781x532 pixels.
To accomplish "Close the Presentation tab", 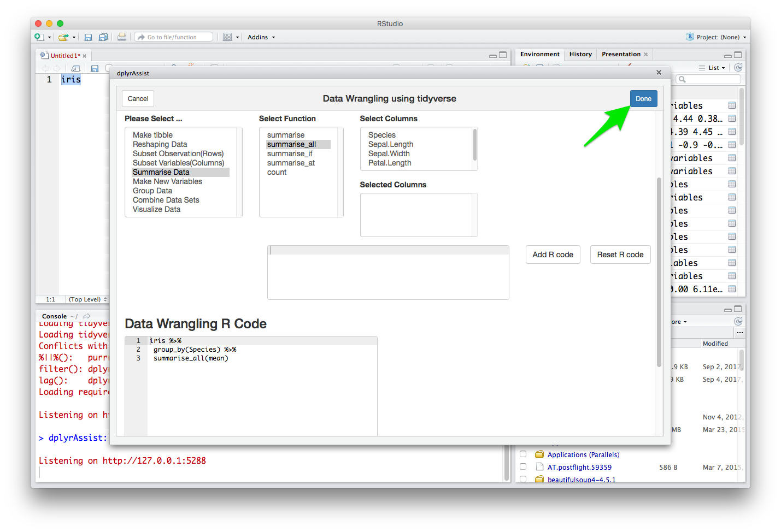I will (x=646, y=55).
